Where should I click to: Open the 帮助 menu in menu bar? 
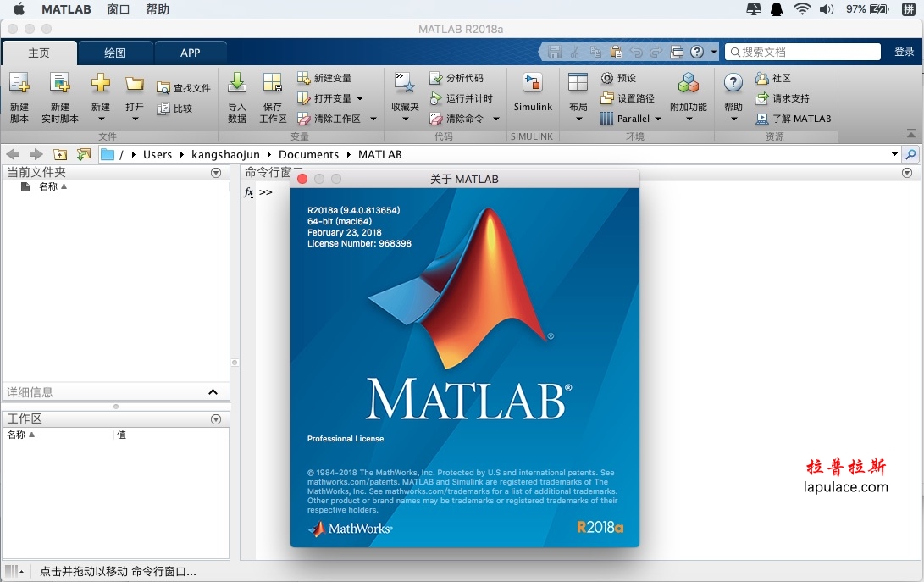[x=158, y=9]
